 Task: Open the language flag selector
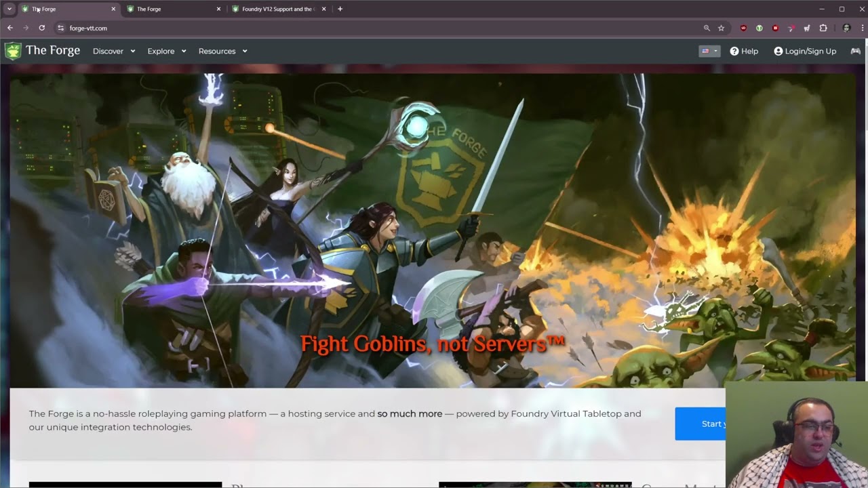(x=709, y=51)
